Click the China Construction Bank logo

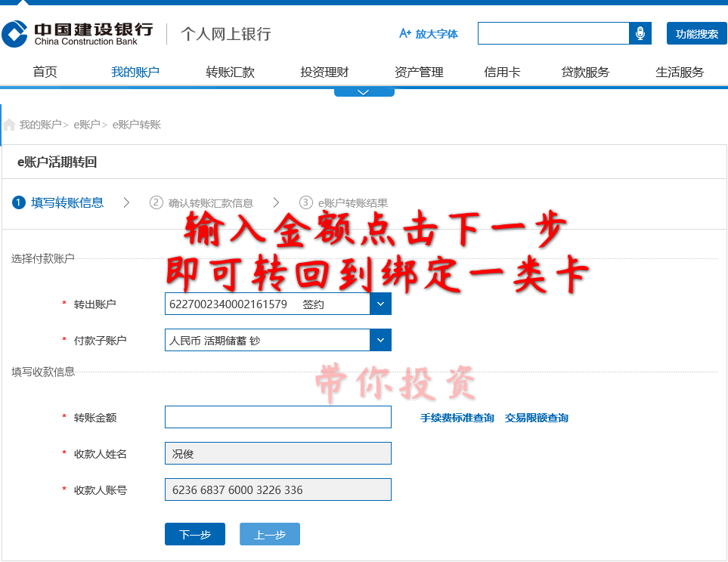[77, 34]
